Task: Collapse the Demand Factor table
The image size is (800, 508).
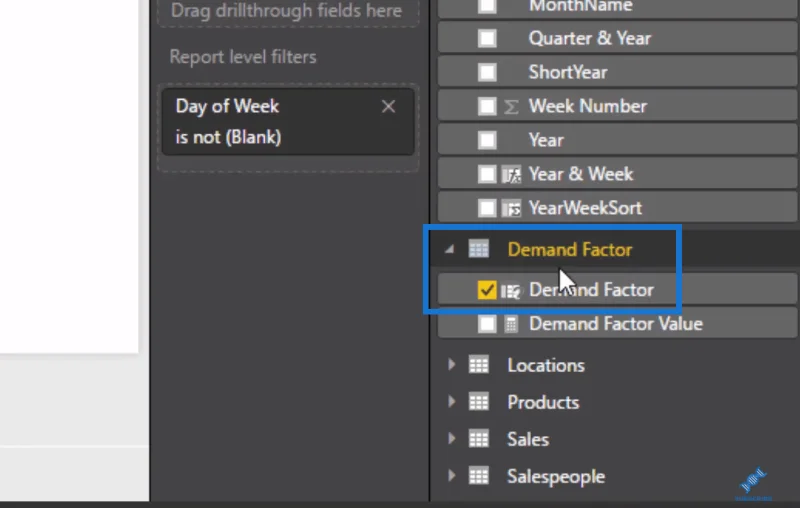Action: pos(449,249)
